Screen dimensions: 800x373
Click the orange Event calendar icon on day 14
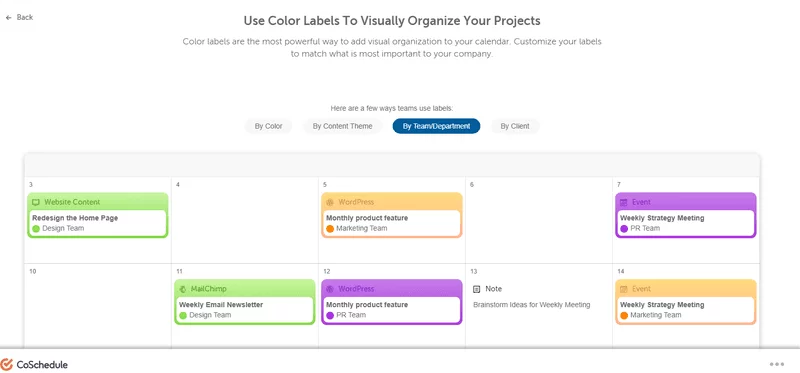click(x=623, y=289)
